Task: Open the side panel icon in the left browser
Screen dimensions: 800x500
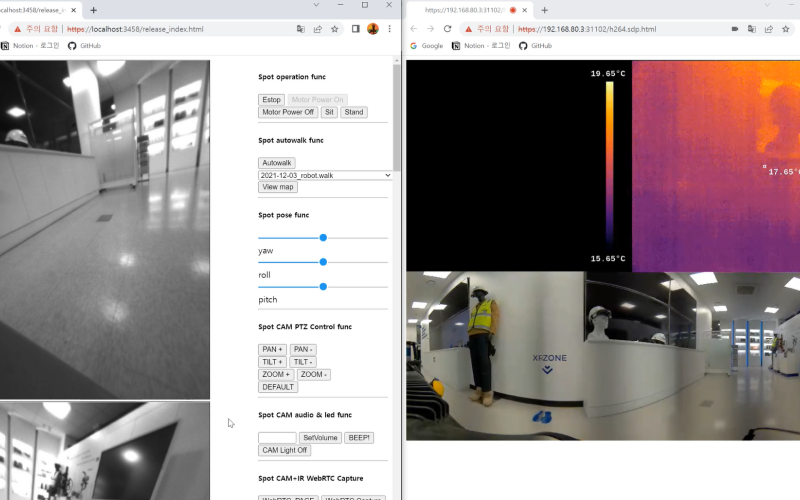Action: [355, 29]
